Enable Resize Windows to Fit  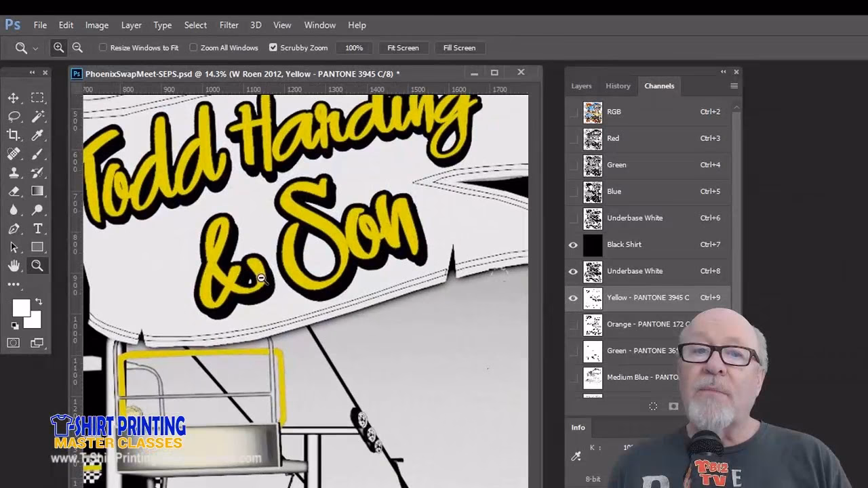coord(102,47)
